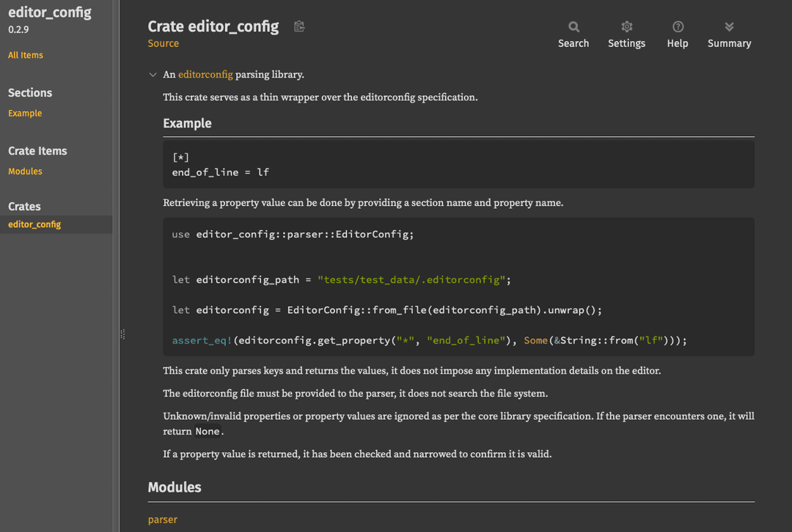Click the Crate editor_config page heading
The image size is (792, 532).
coord(213,26)
